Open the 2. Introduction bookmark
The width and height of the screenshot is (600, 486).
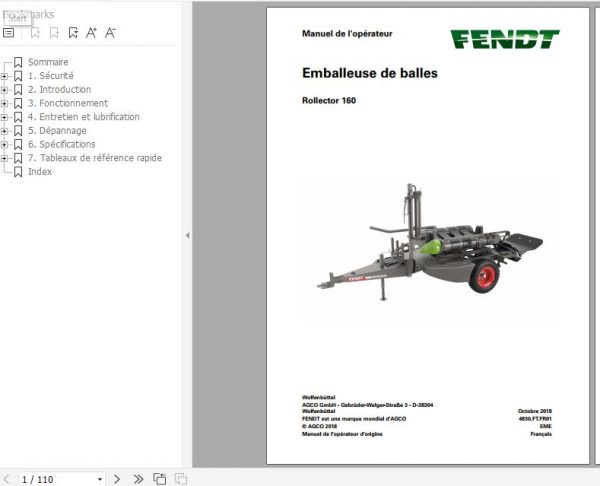(x=60, y=90)
